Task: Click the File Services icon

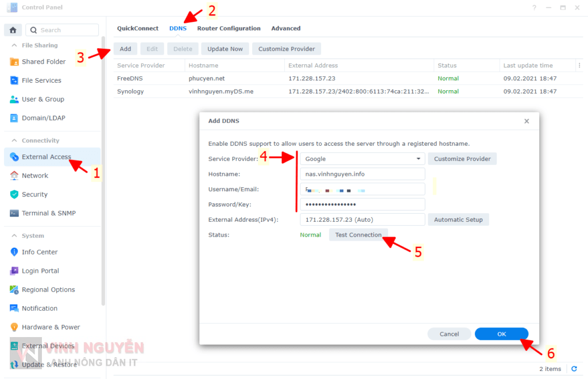Action: pyautogui.click(x=14, y=80)
